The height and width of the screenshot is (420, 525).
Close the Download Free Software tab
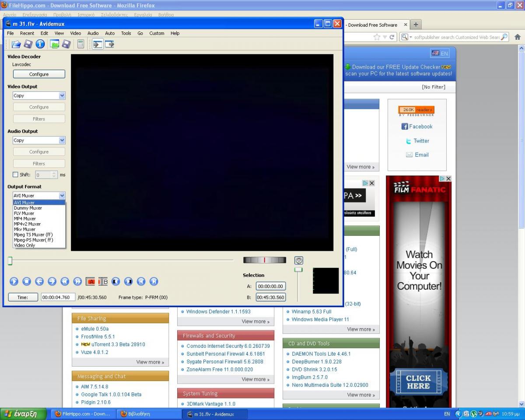click(x=406, y=25)
